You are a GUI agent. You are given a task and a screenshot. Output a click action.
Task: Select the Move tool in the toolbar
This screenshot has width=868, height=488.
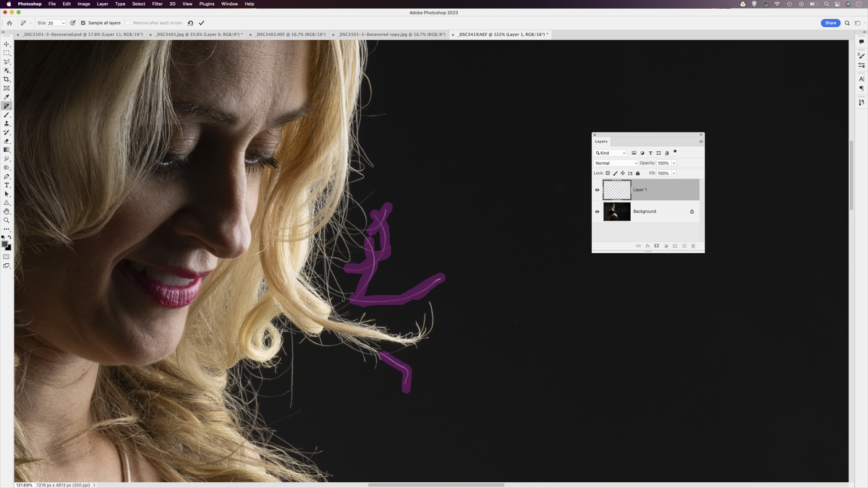7,43
